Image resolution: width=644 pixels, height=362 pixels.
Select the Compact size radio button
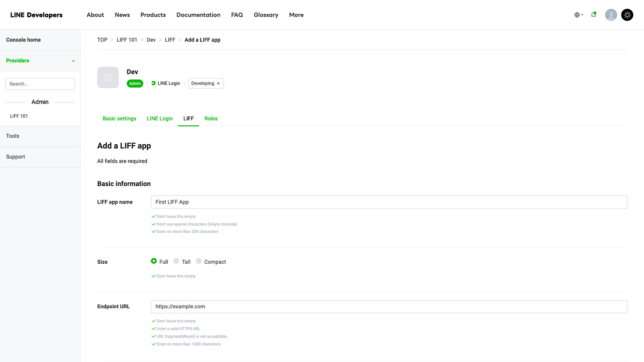tap(199, 261)
